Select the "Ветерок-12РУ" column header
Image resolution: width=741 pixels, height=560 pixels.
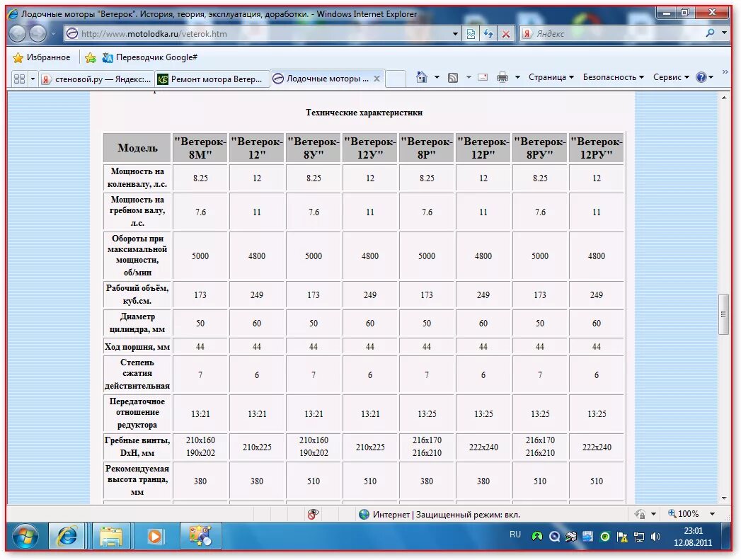[x=597, y=148]
